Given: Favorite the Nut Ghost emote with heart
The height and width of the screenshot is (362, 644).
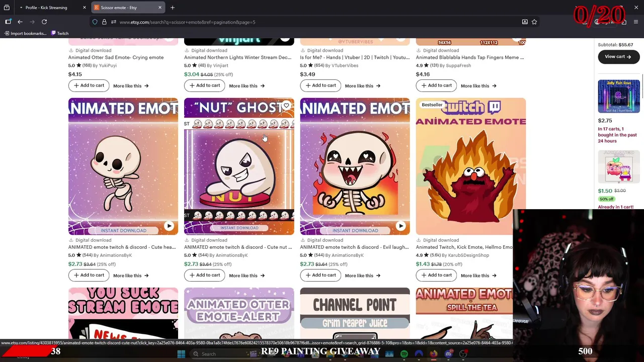Looking at the screenshot, I should pyautogui.click(x=286, y=106).
